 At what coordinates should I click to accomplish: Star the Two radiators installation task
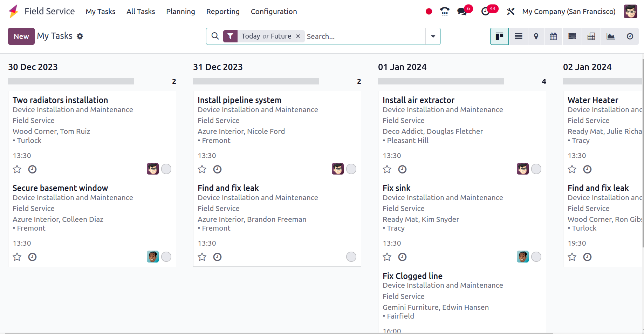tap(17, 169)
